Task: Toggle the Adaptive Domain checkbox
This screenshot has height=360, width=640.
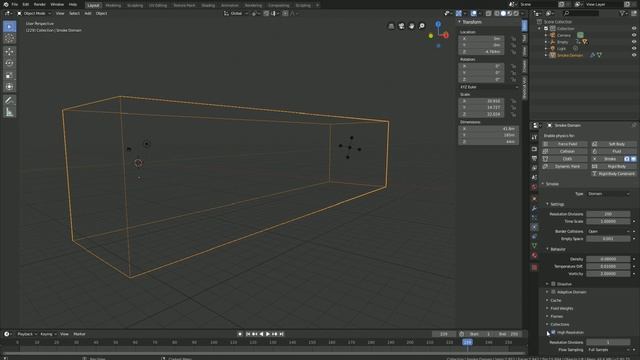Action: 553,292
